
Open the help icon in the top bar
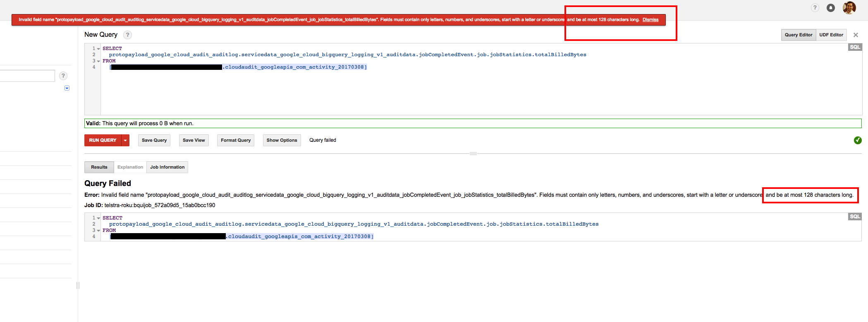point(815,8)
